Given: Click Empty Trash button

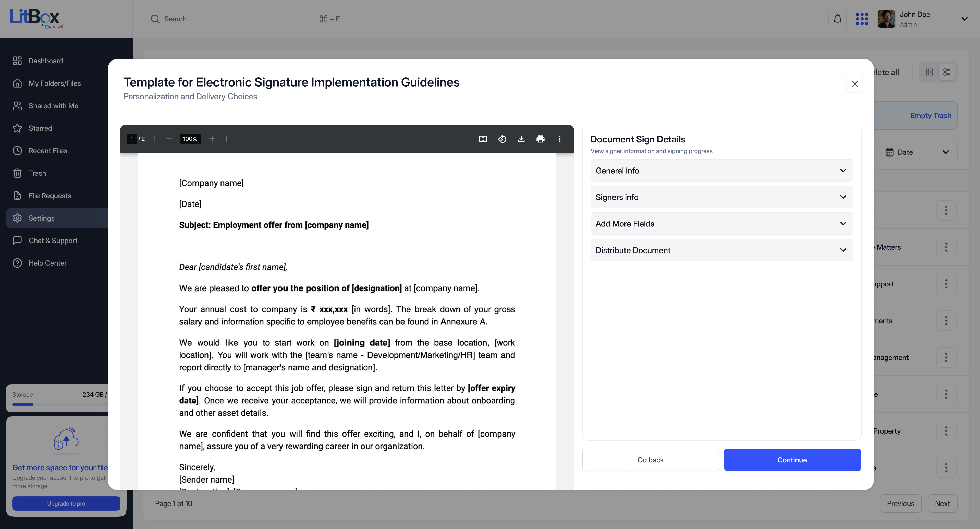Looking at the screenshot, I should (x=930, y=115).
